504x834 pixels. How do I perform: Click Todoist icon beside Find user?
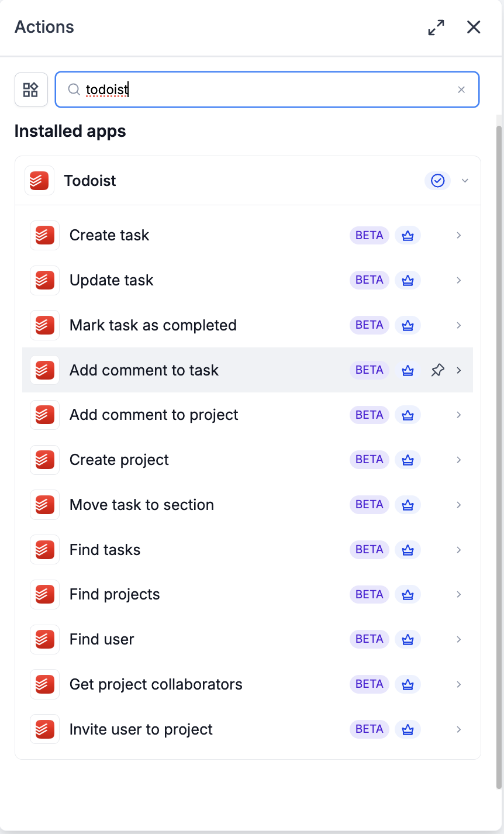(44, 639)
